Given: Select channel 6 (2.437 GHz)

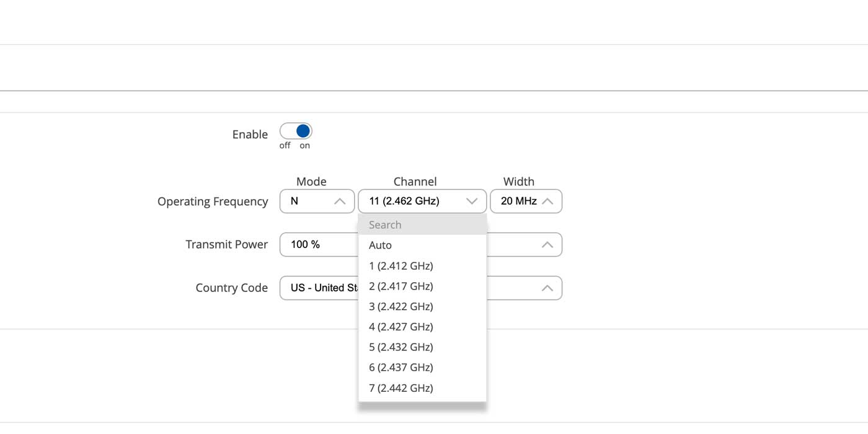Looking at the screenshot, I should 401,368.
